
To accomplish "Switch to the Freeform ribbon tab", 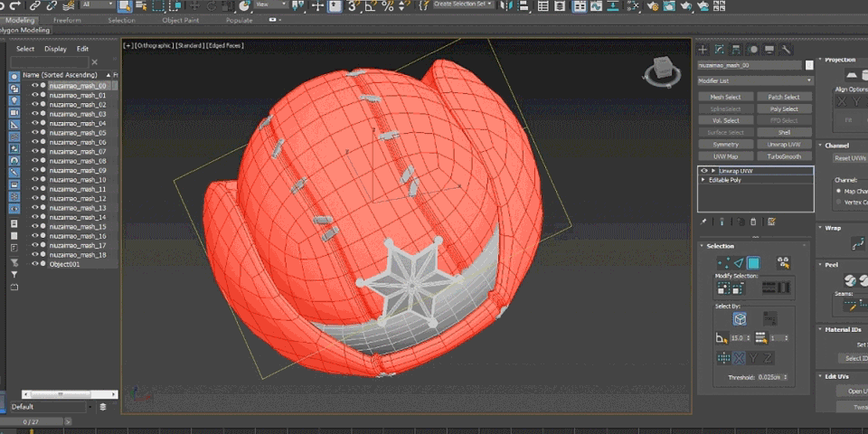I will pos(67,21).
